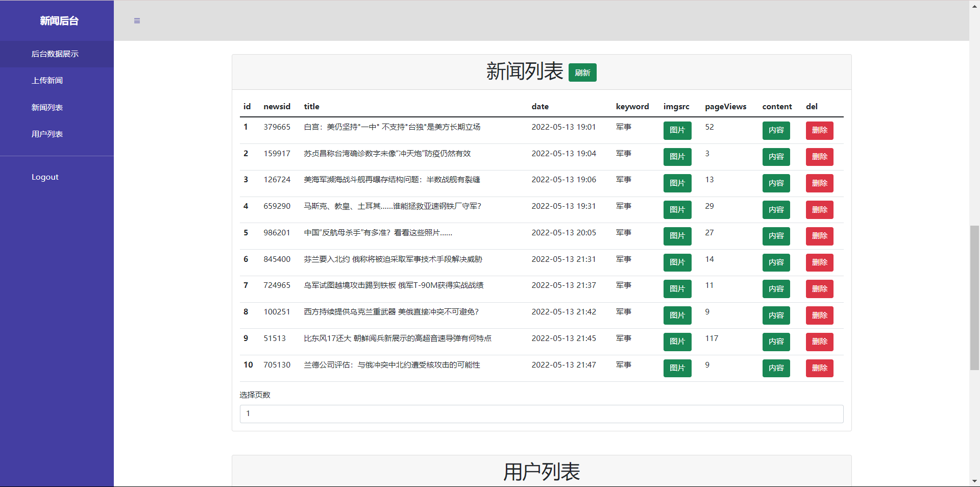
Task: Click the 用户列表 section heading
Action: [x=542, y=472]
